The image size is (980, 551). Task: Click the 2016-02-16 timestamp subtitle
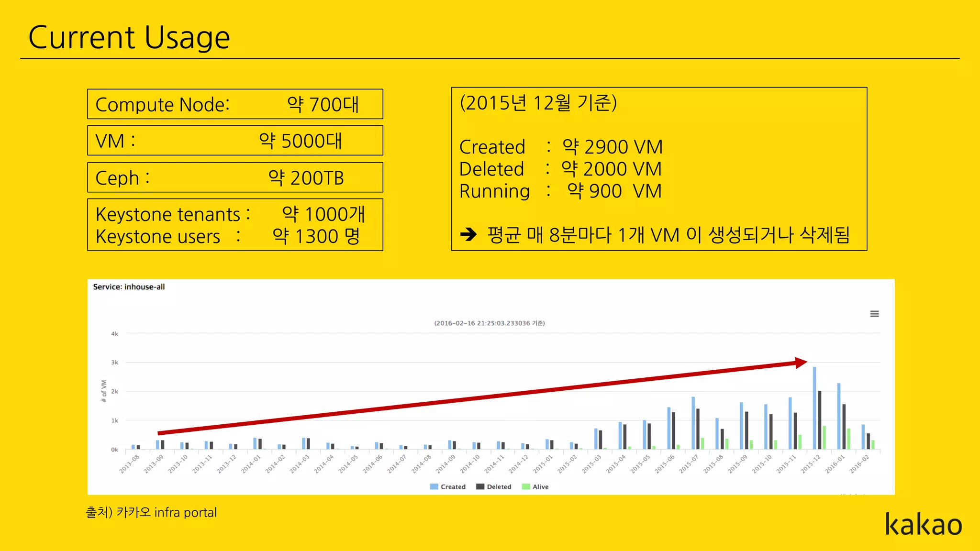490,323
